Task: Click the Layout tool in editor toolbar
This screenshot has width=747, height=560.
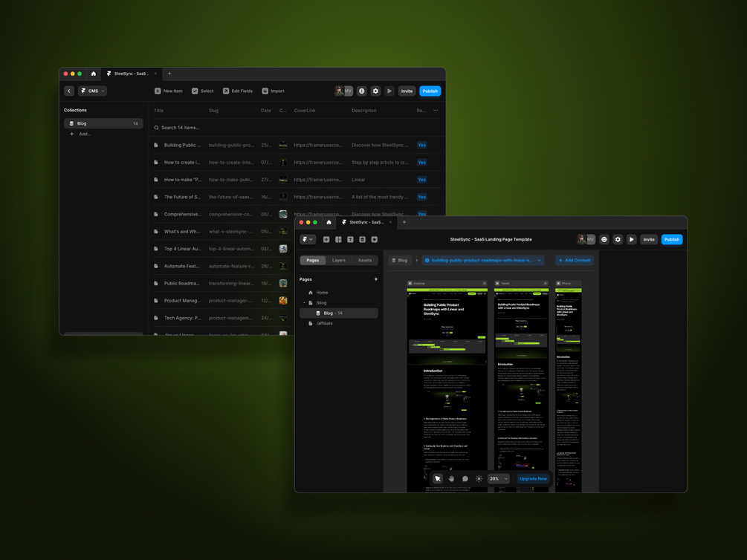Action: [x=338, y=240]
